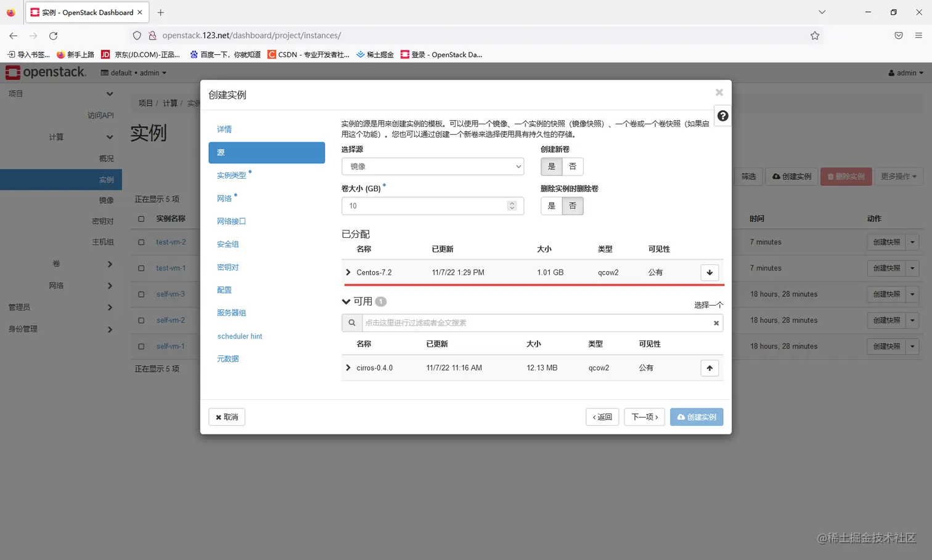Click the 下一项 button
This screenshot has height=560, width=932.
[645, 417]
